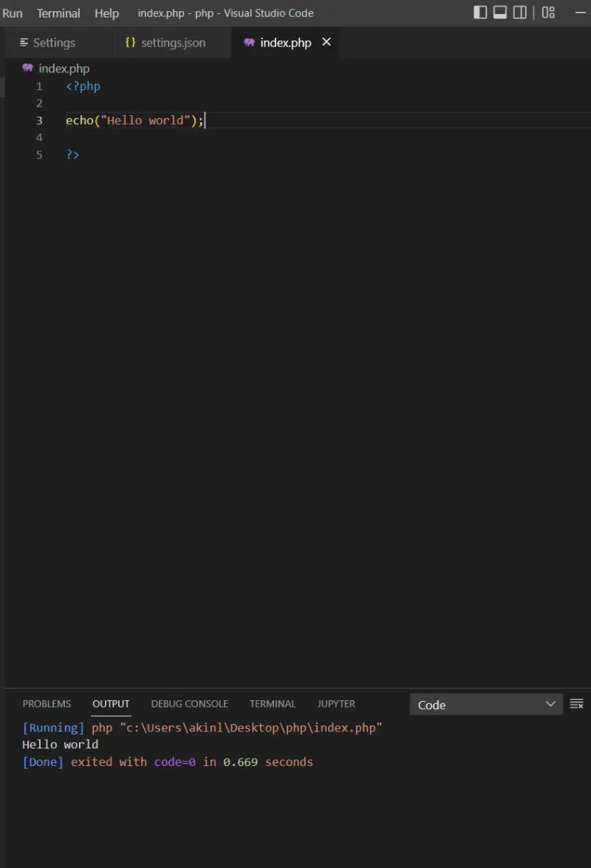591x868 pixels.
Task: Open the Run menu
Action: tap(13, 13)
